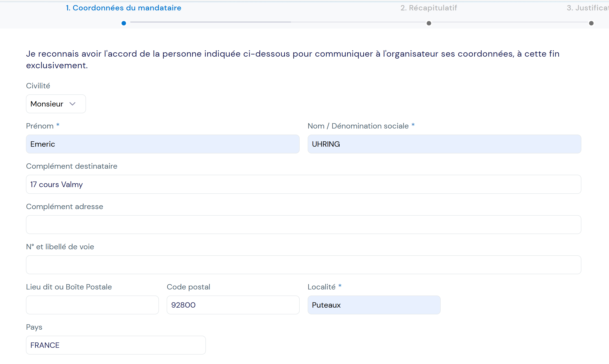The width and height of the screenshot is (609, 364).
Task: Click the chevron arrow beside Monsieur
Action: [x=72, y=104]
